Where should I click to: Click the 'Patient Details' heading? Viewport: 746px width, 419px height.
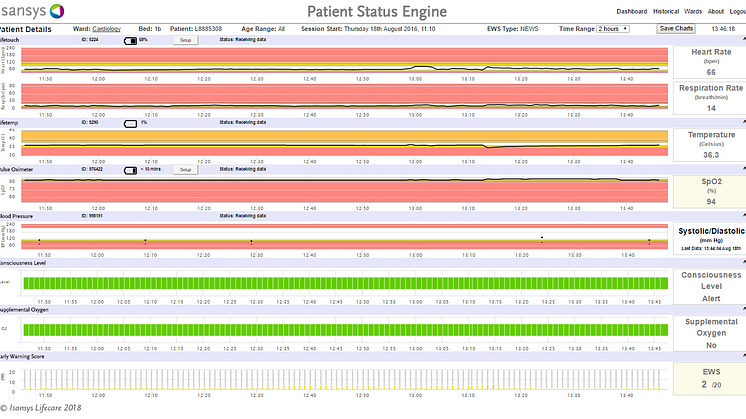26,29
